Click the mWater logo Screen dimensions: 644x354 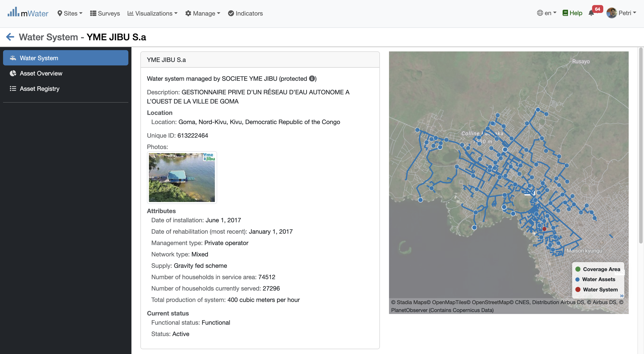(28, 13)
